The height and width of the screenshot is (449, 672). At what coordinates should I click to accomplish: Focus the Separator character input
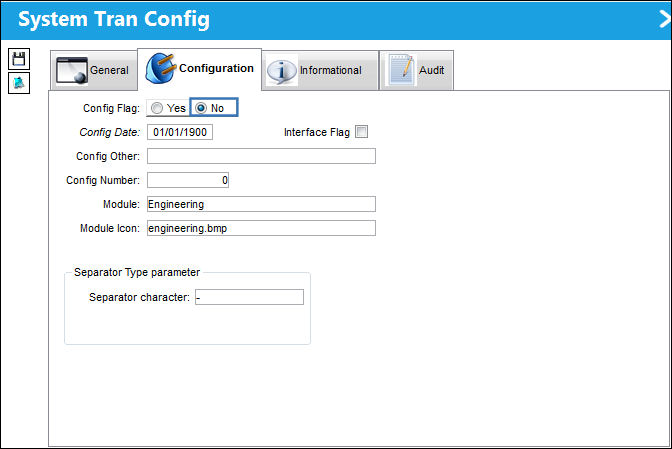pos(249,297)
